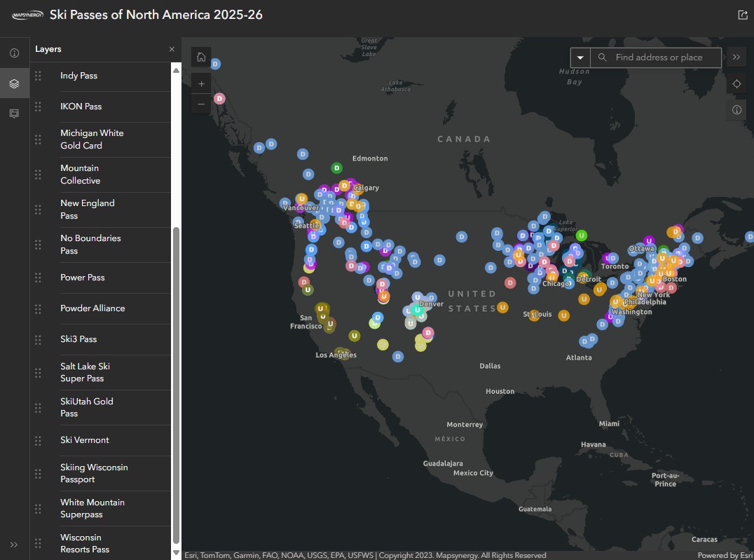Viewport: 754px width, 560px height.
Task: Grab the Ski Vermont drag handle
Action: 38,441
